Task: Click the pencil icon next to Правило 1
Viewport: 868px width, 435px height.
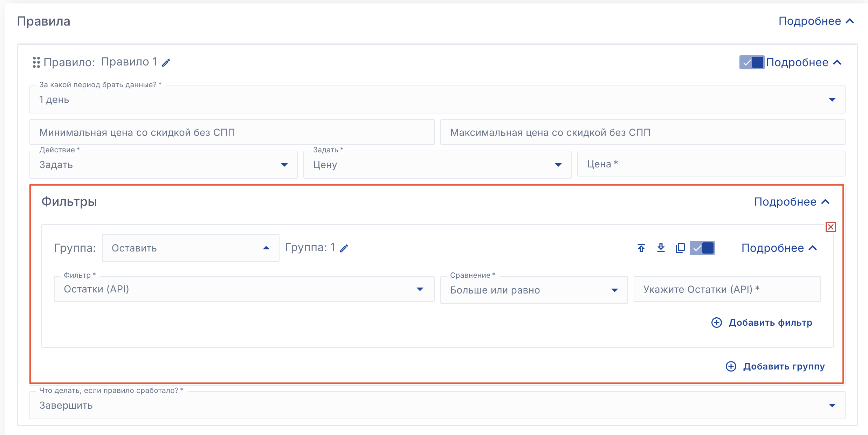Action: [166, 63]
